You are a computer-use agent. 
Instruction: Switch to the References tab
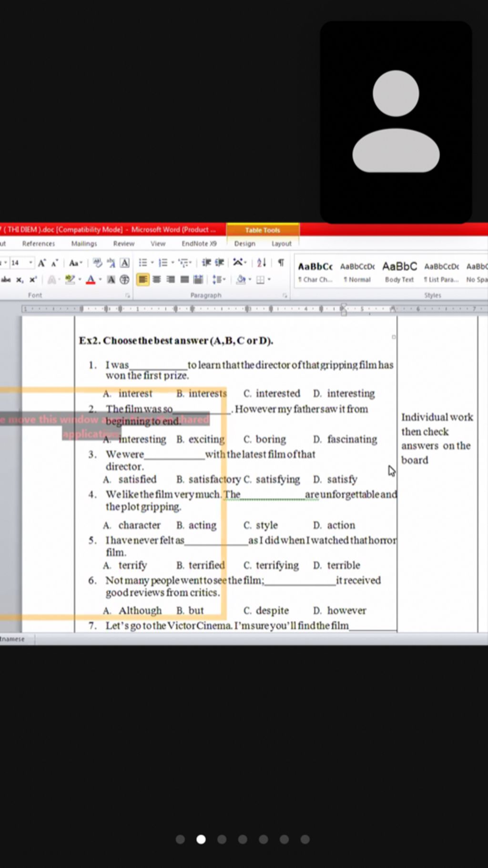pos(39,244)
